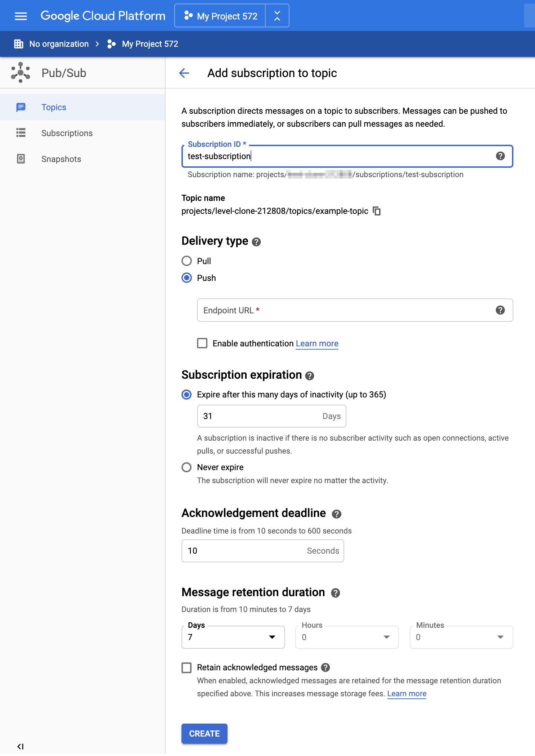Collapse the sidebar navigation panel
The image size is (535, 756).
[21, 747]
